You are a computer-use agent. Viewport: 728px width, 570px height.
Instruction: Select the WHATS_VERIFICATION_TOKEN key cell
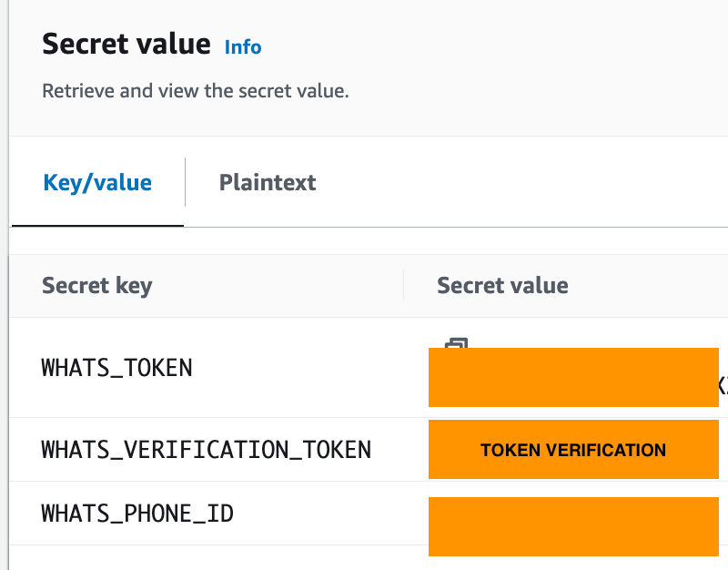207,450
